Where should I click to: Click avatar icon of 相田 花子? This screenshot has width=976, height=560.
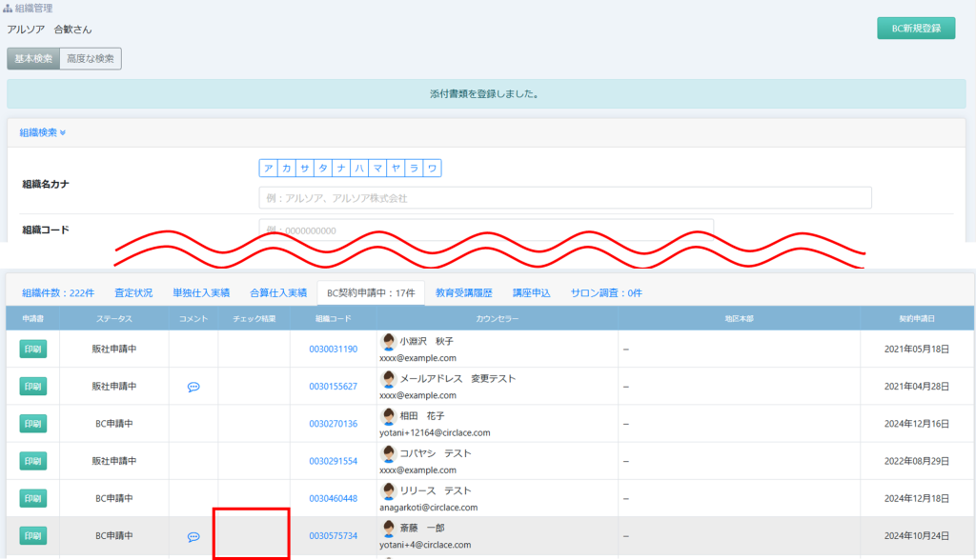[389, 416]
